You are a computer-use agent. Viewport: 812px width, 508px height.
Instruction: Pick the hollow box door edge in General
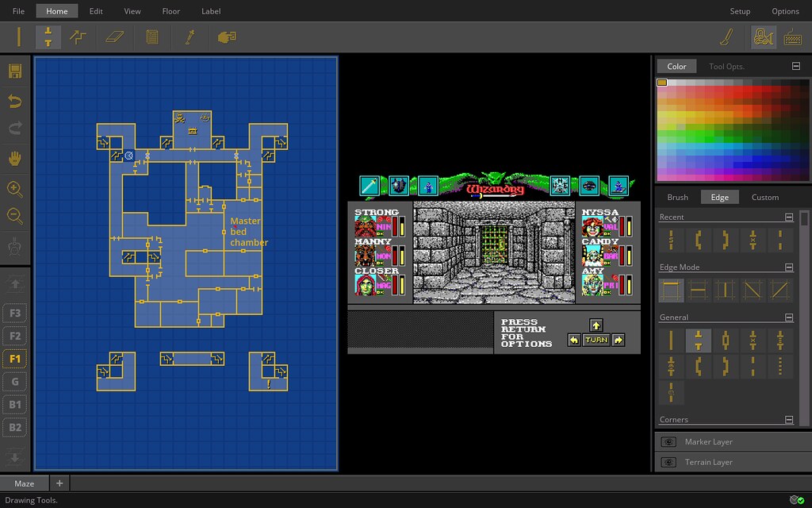tap(725, 341)
